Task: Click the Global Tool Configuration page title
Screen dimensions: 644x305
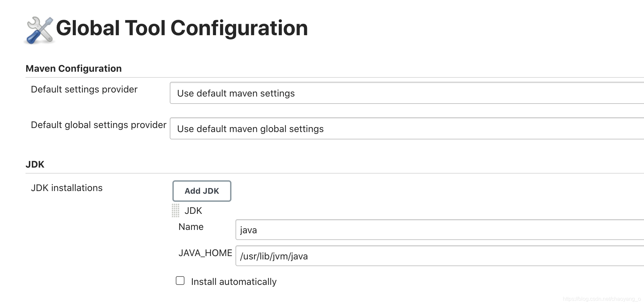Action: click(x=182, y=28)
